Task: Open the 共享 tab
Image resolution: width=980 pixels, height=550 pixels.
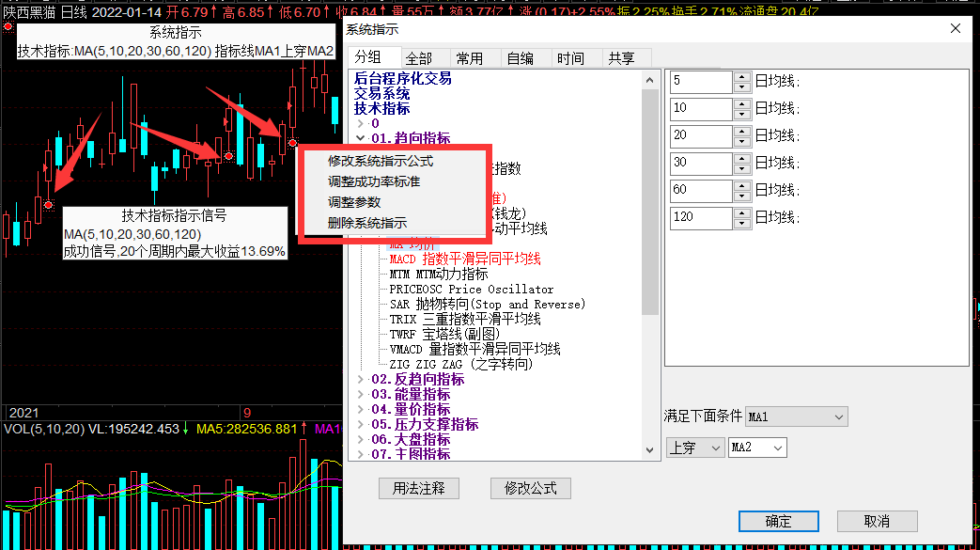Action: (621, 58)
